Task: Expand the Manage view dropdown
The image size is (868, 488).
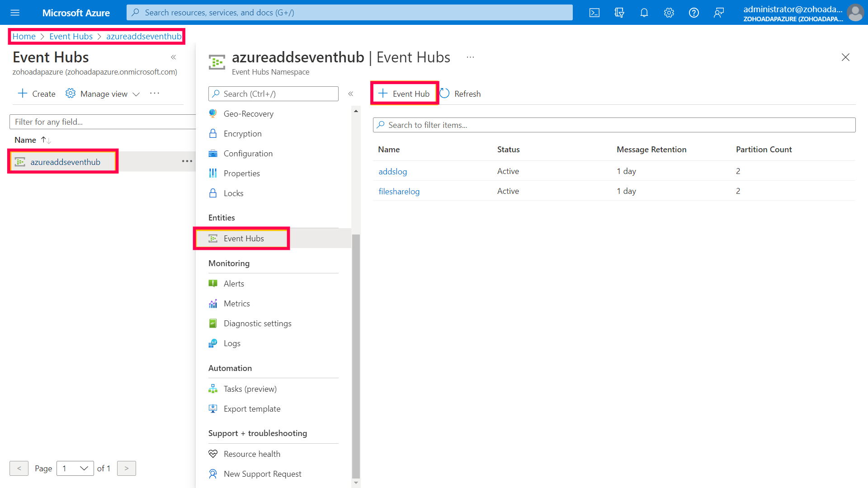Action: tap(103, 94)
